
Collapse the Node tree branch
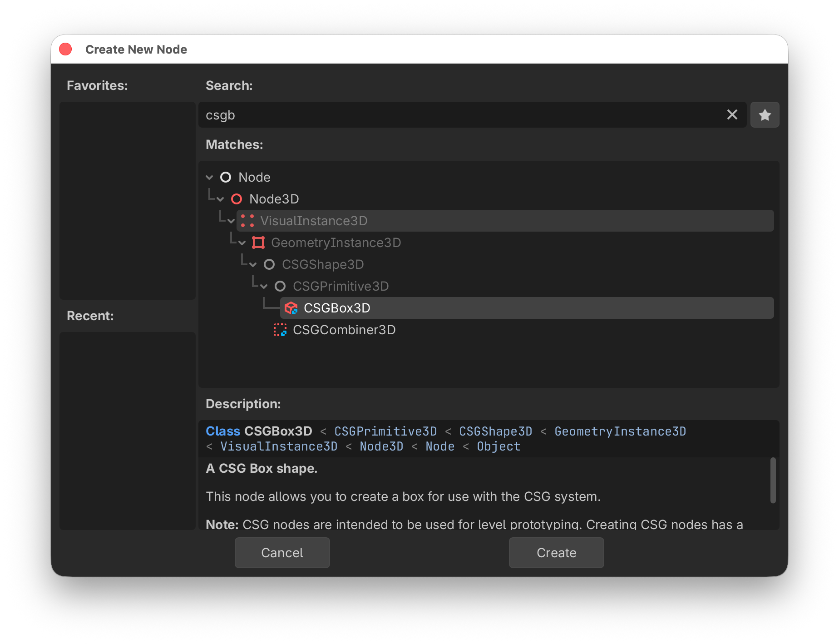click(209, 178)
